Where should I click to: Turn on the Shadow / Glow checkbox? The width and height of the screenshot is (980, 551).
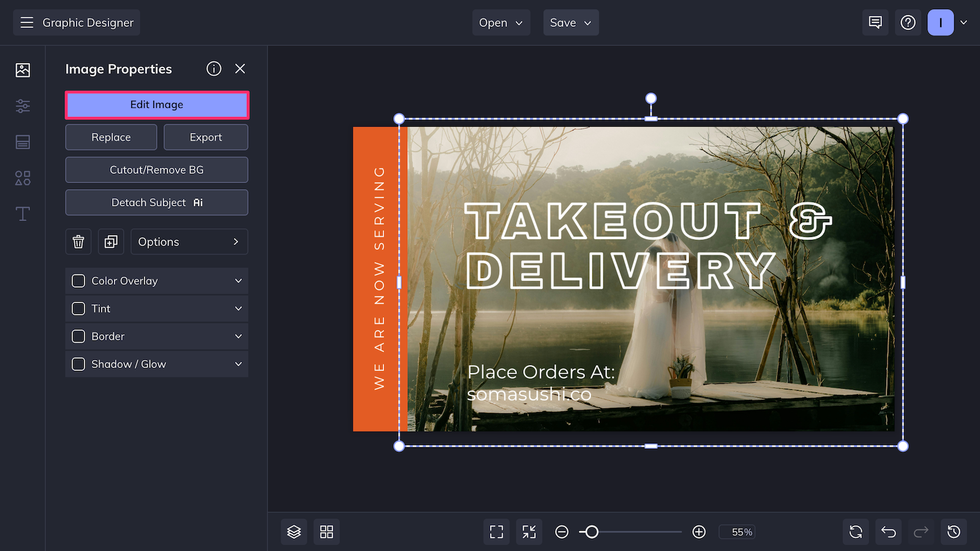78,364
